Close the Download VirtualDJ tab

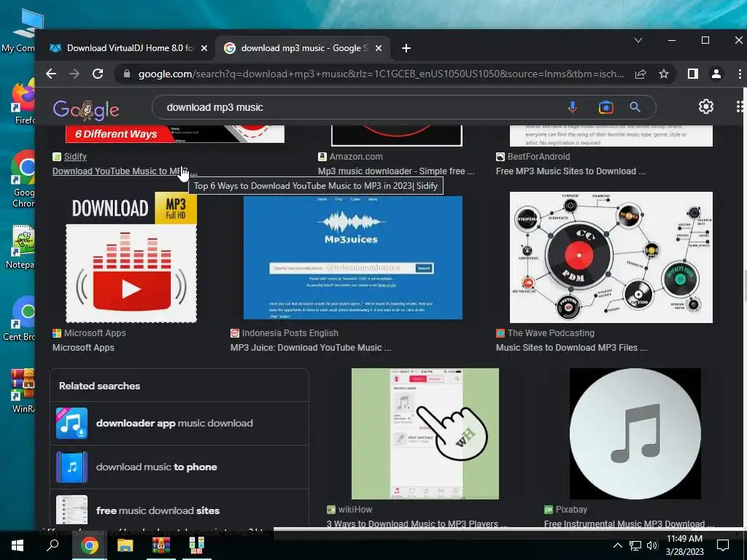[x=204, y=48]
